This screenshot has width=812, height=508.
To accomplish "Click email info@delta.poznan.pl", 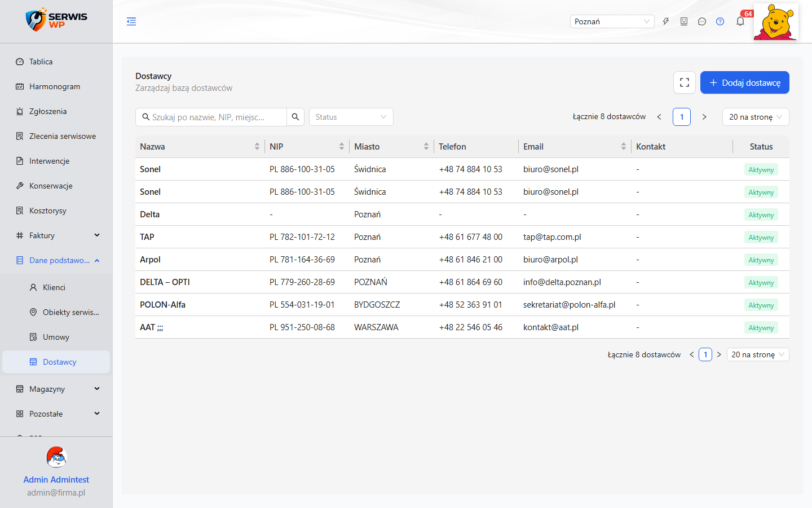I will coord(562,282).
